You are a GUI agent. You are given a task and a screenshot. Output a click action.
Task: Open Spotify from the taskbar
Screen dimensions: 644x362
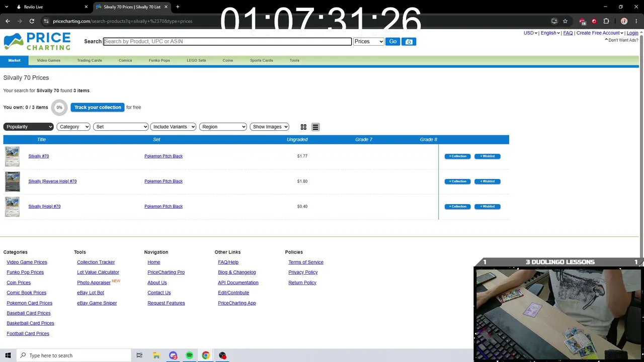coord(189,355)
